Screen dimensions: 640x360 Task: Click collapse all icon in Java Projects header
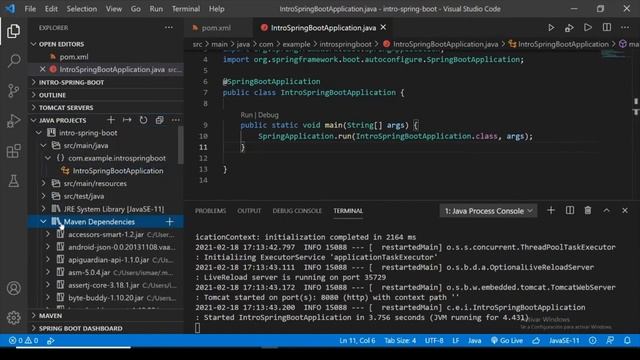(x=160, y=120)
